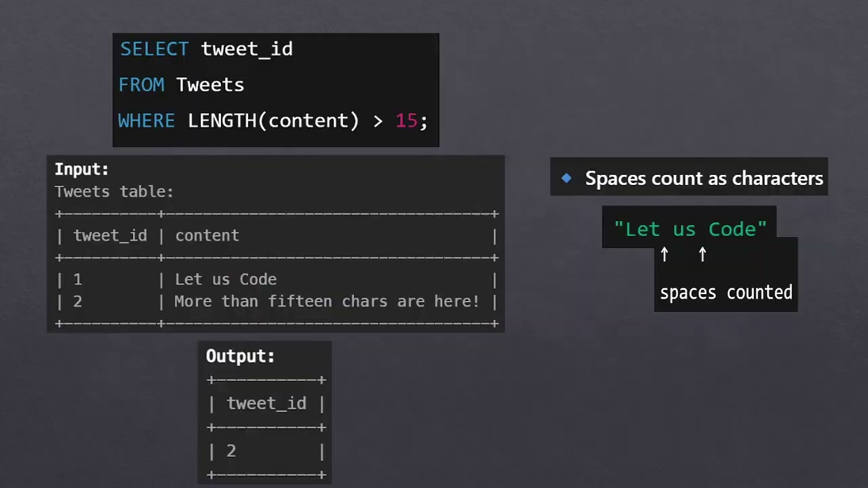This screenshot has height=488, width=868.
Task: Click the FROM keyword in the SQL code
Action: (141, 85)
